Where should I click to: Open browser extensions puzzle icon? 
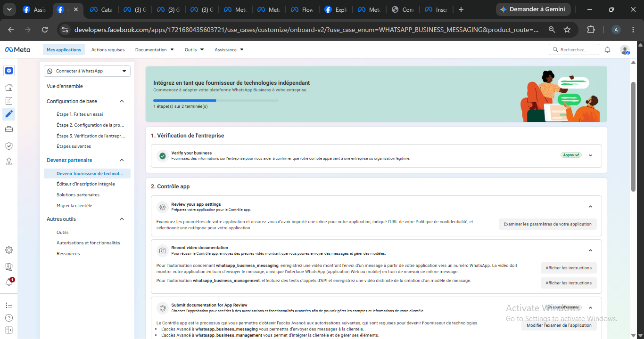pos(591,30)
